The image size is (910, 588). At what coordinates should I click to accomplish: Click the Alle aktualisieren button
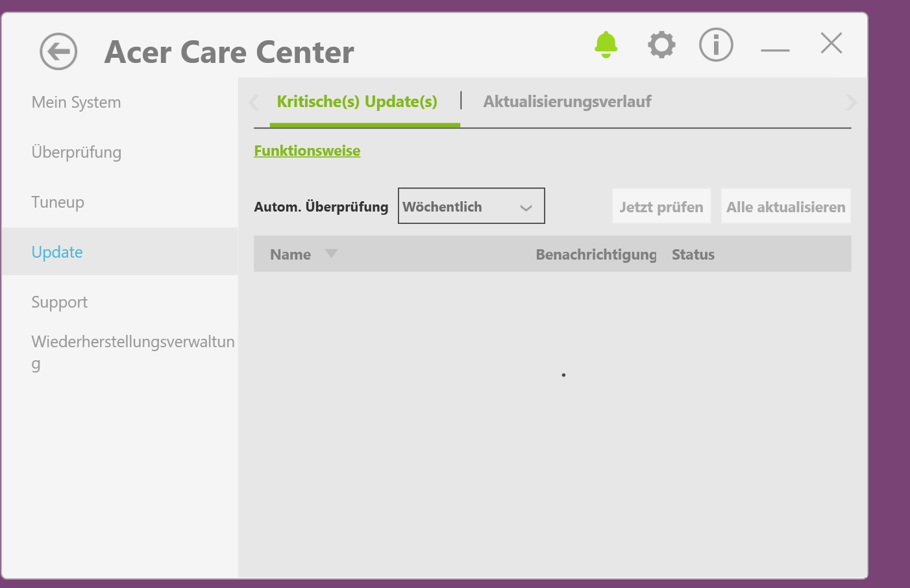(x=786, y=206)
